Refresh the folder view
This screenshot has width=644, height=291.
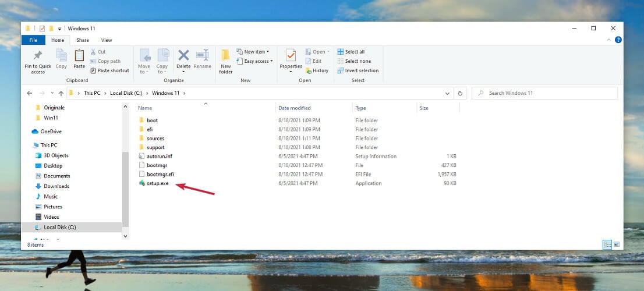click(460, 93)
